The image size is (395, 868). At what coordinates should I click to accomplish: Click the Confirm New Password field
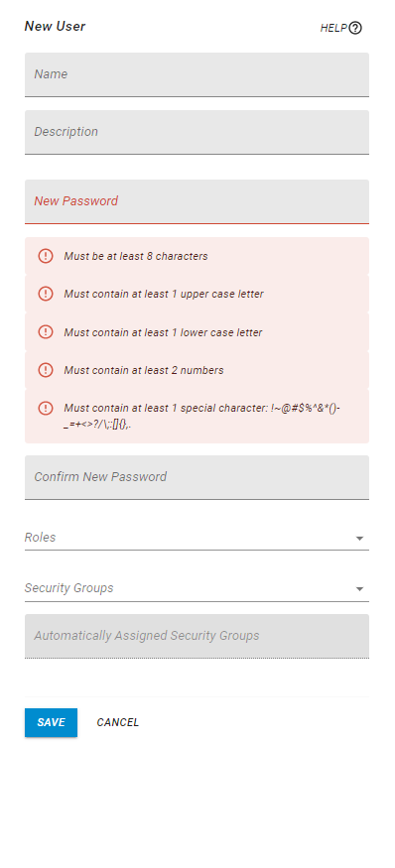point(197,477)
